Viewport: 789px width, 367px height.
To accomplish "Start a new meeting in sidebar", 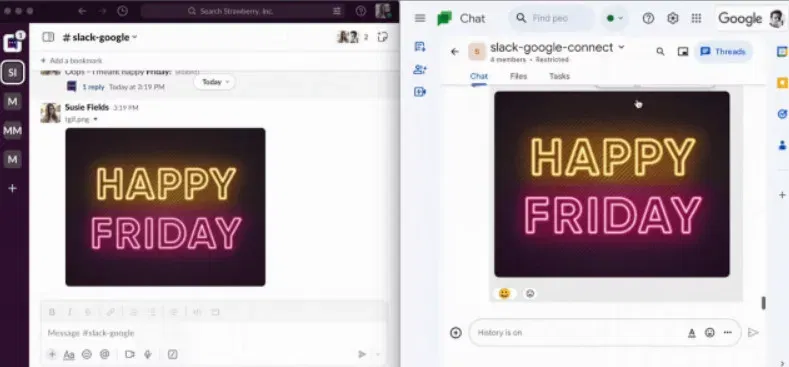I will (420, 92).
